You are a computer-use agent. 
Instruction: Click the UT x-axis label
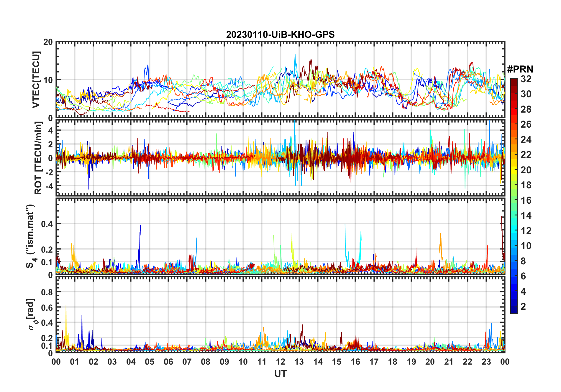click(280, 374)
